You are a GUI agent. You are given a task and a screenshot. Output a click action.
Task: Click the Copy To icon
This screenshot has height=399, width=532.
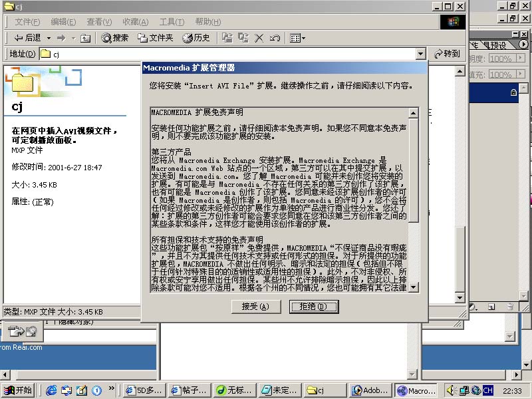pos(243,38)
